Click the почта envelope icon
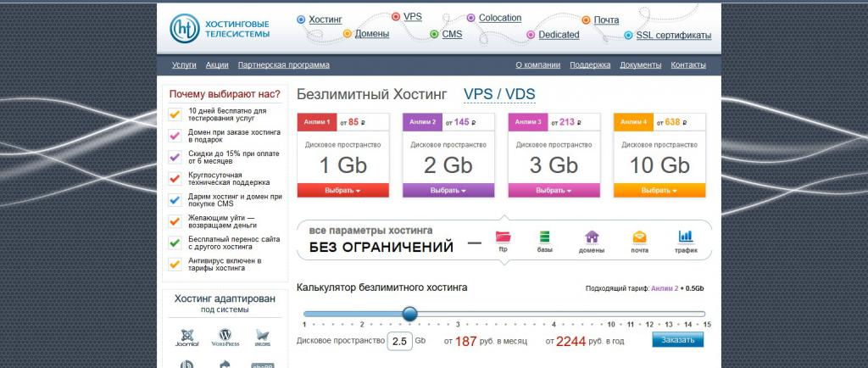Image resolution: width=868 pixels, height=368 pixels. (639, 237)
